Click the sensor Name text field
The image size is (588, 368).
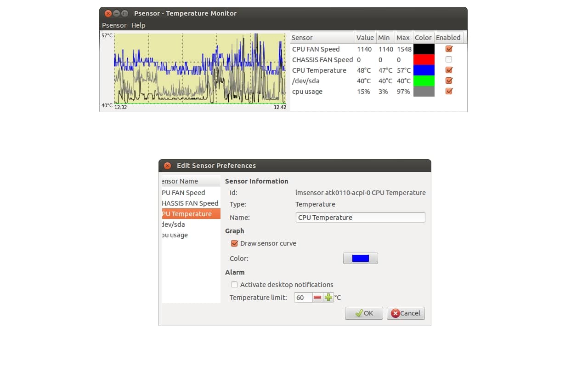point(360,218)
